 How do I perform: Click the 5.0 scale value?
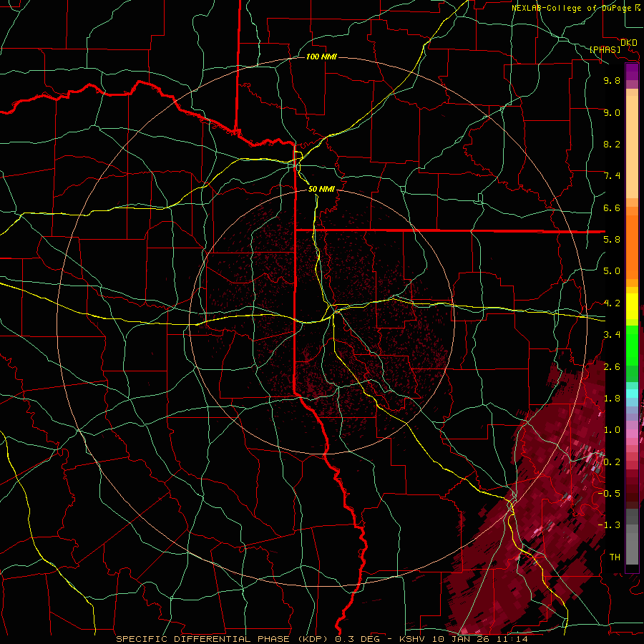(612, 271)
